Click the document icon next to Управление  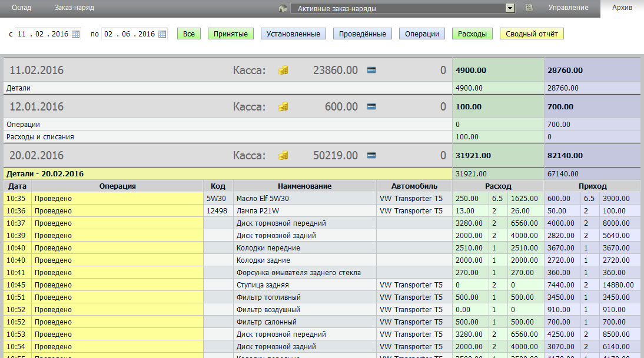pyautogui.click(x=529, y=8)
